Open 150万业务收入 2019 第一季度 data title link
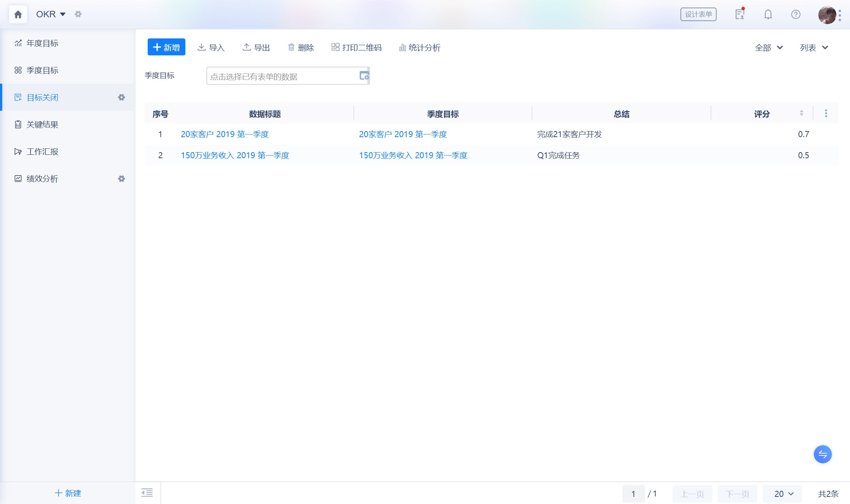The width and height of the screenshot is (850, 504). [235, 155]
